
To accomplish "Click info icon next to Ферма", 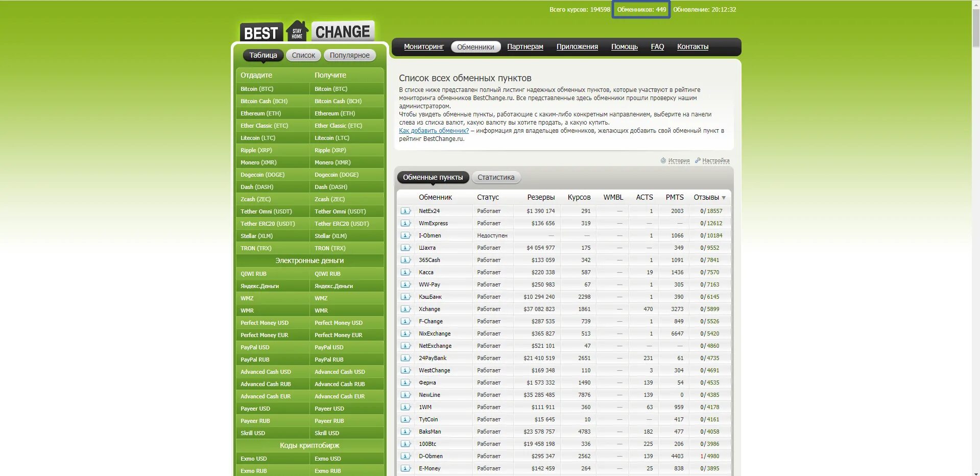I will pos(405,383).
